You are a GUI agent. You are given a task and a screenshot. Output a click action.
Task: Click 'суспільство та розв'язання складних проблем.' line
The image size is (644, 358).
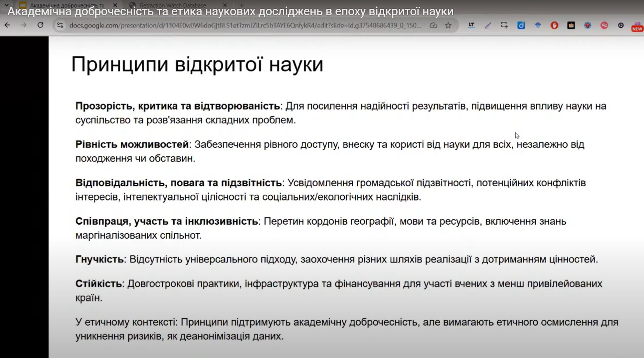coord(186,120)
